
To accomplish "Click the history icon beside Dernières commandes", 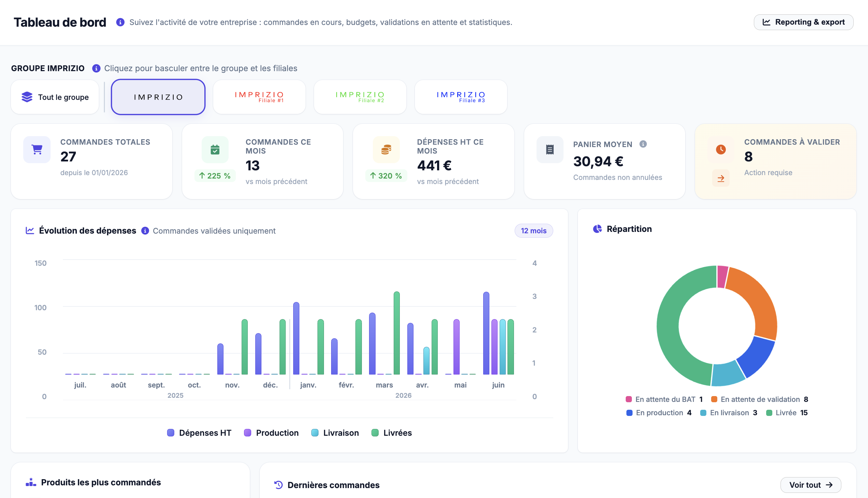I will 279,485.
